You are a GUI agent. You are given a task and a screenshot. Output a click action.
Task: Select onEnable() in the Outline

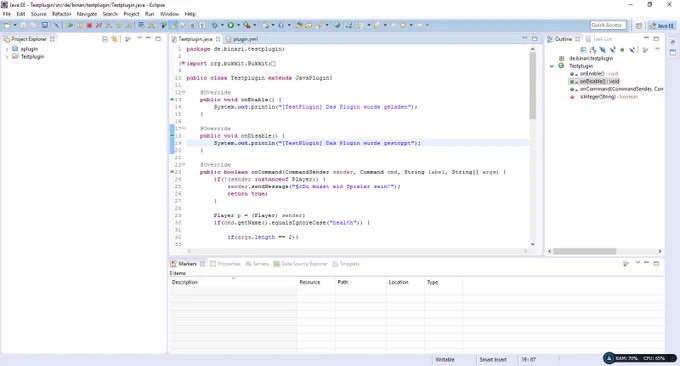pyautogui.click(x=599, y=74)
